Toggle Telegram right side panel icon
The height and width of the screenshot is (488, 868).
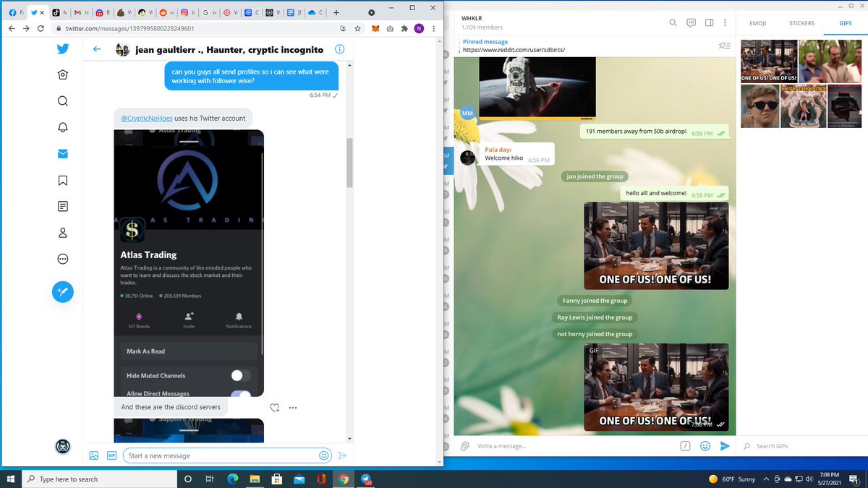709,23
